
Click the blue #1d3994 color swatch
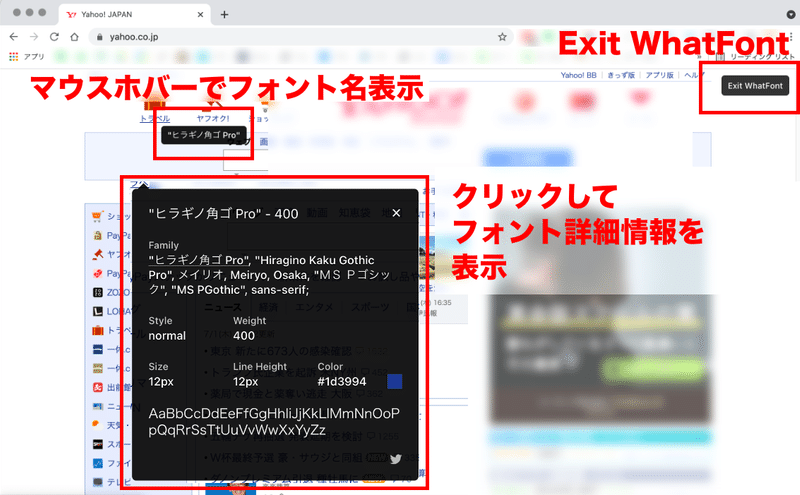click(394, 381)
